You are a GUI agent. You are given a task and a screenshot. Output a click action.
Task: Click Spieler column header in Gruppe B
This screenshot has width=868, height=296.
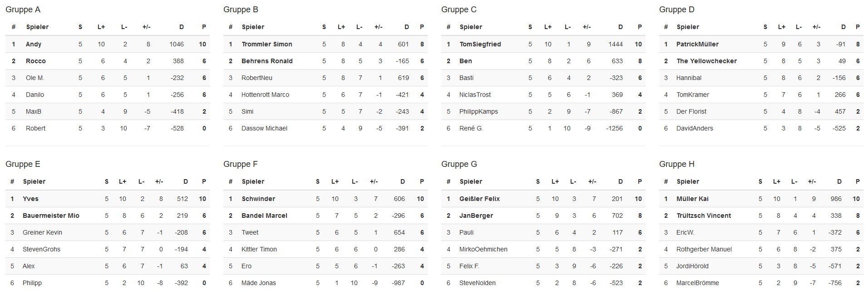click(253, 27)
